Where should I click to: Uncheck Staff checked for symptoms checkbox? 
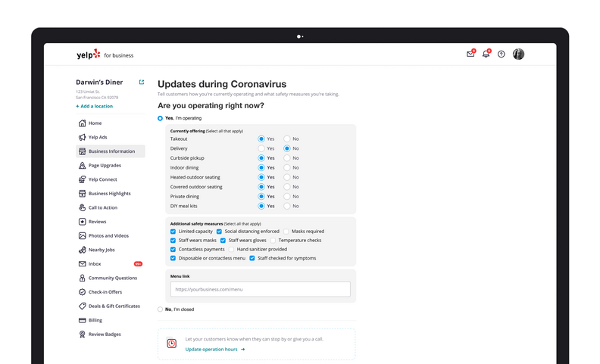click(x=252, y=258)
